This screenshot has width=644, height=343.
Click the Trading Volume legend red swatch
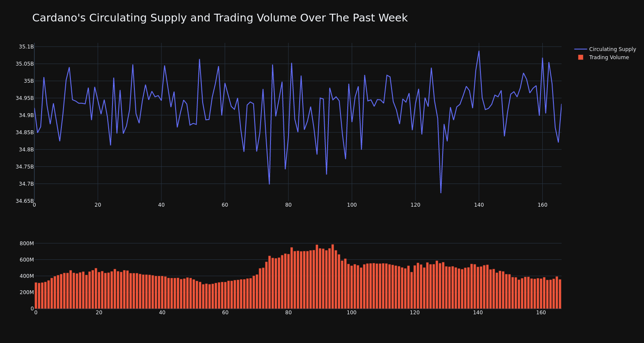(x=580, y=57)
